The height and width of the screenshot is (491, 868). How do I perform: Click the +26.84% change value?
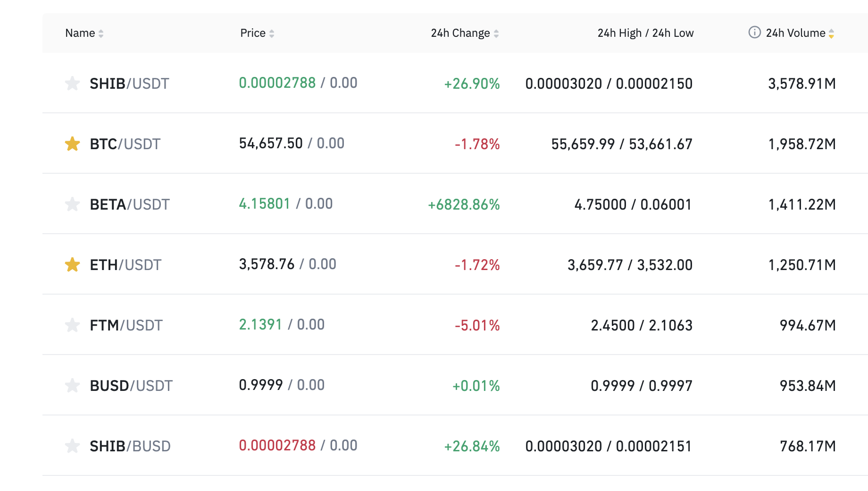click(472, 446)
